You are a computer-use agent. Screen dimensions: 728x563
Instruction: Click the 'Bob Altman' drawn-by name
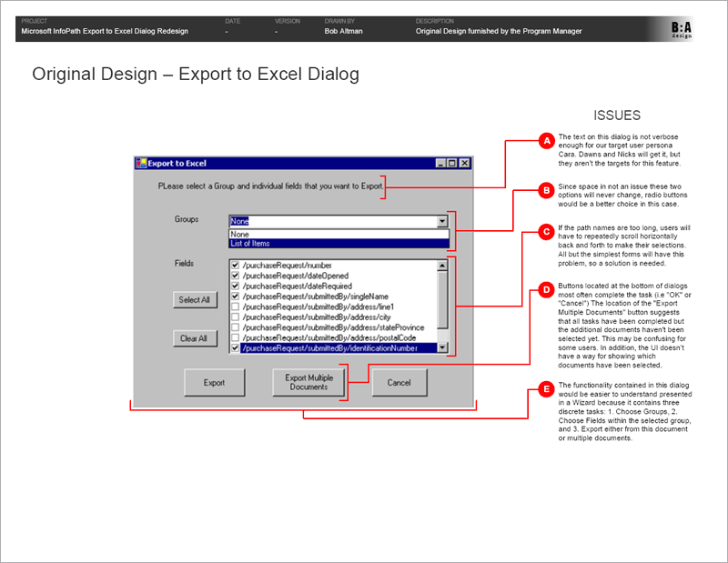coord(344,31)
